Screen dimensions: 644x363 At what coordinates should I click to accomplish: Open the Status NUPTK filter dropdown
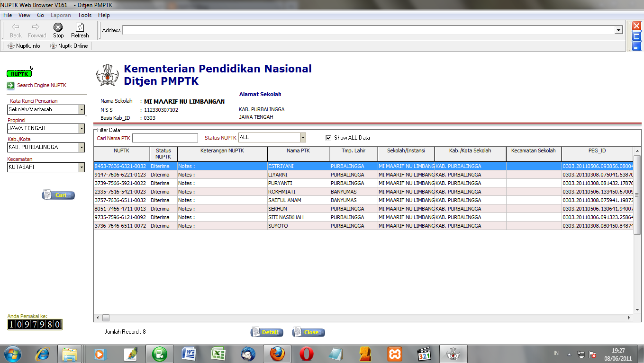pyautogui.click(x=303, y=138)
